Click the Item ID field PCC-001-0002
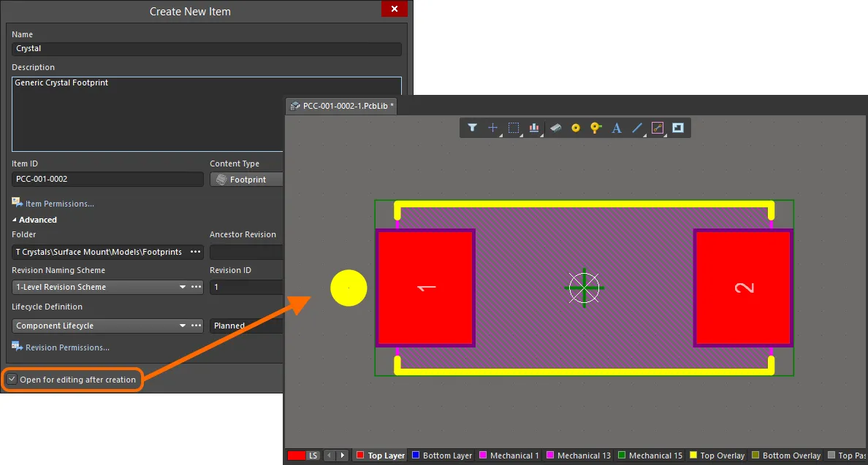 point(107,179)
